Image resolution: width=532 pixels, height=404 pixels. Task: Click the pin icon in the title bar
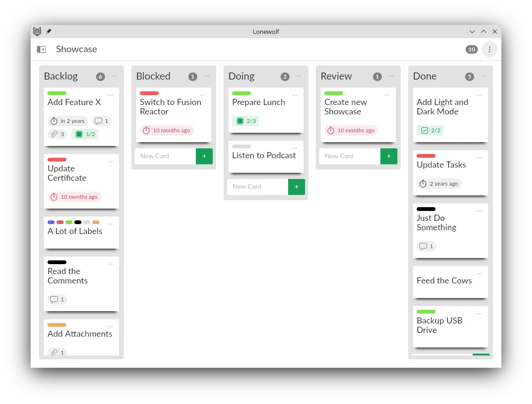click(x=49, y=32)
